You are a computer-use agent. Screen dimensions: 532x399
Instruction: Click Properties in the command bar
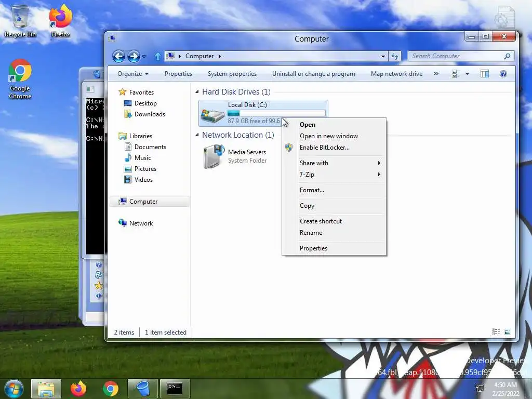[x=179, y=74]
